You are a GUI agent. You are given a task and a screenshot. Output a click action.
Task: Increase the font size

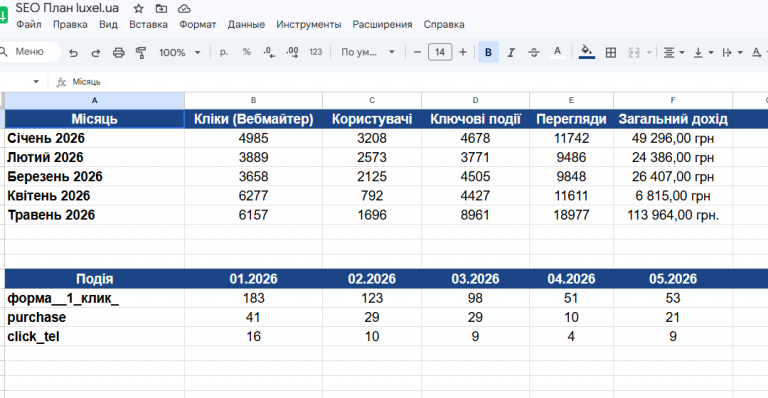463,52
